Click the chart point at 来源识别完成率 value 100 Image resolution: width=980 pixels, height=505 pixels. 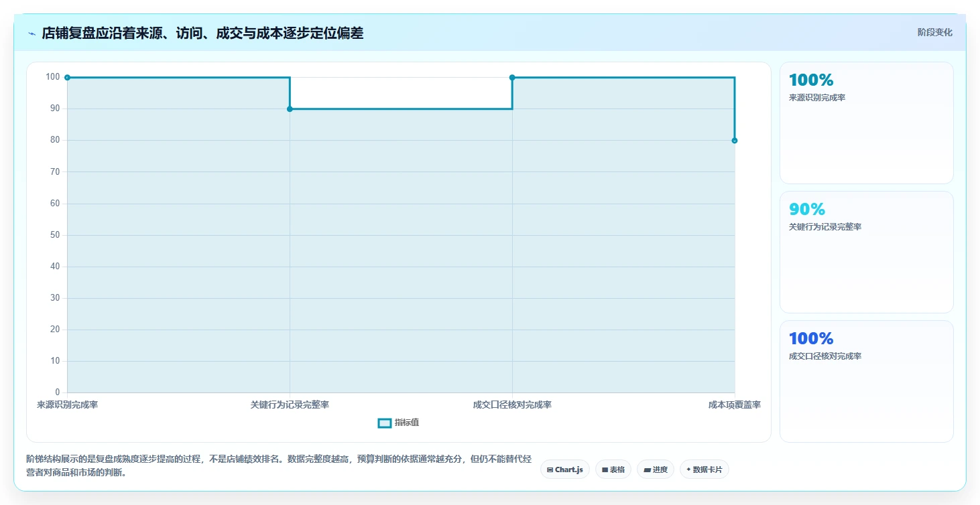pos(67,78)
